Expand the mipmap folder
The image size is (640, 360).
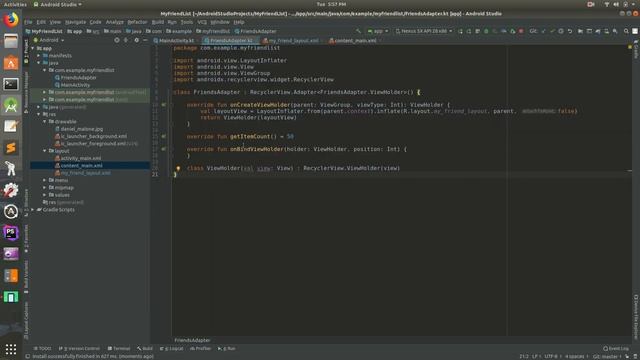click(x=44, y=188)
